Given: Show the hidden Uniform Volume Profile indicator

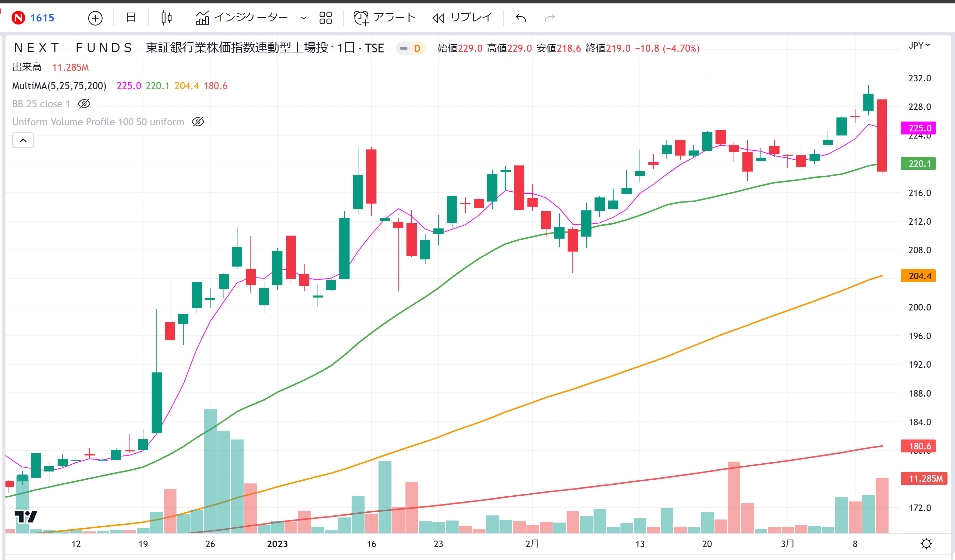Looking at the screenshot, I should pyautogui.click(x=198, y=122).
